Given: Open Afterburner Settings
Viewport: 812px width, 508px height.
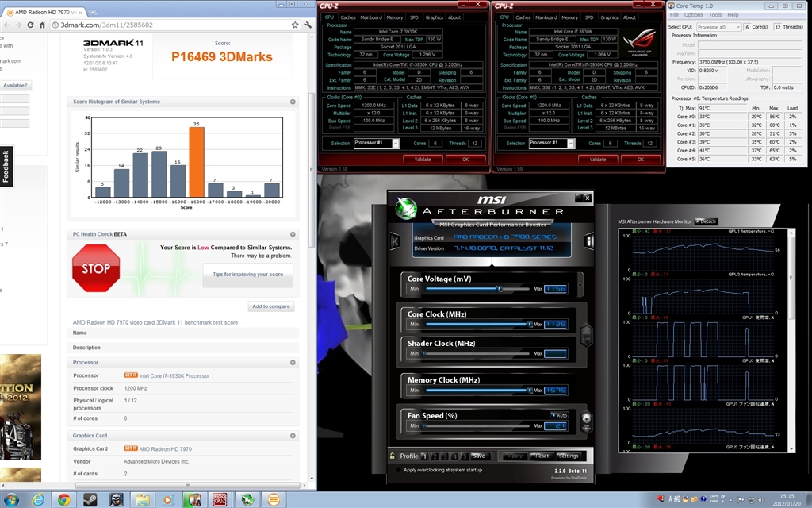Looking at the screenshot, I should tap(568, 456).
